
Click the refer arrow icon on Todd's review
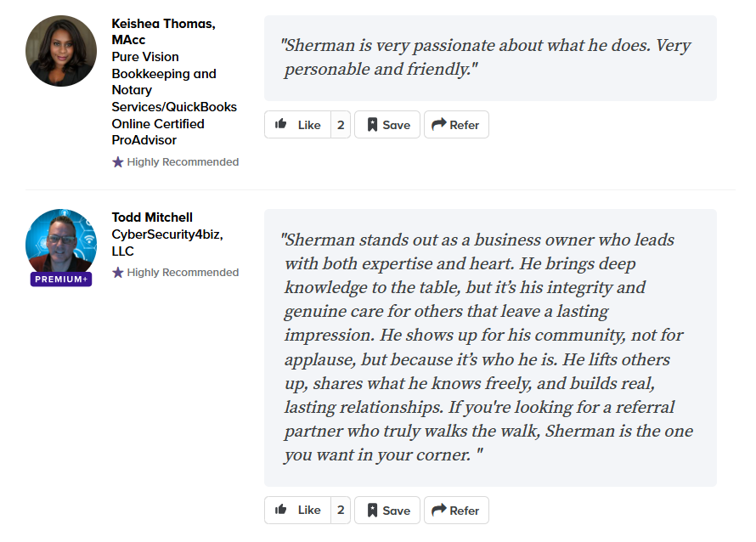coord(440,510)
